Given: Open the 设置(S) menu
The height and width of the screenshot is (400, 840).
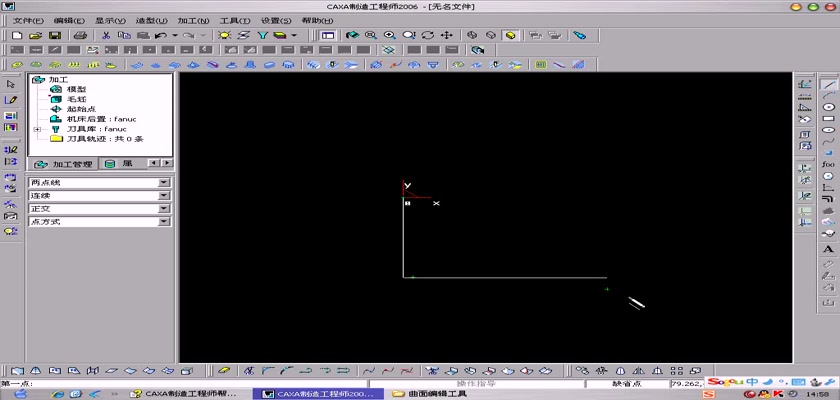Looking at the screenshot, I should tap(276, 20).
